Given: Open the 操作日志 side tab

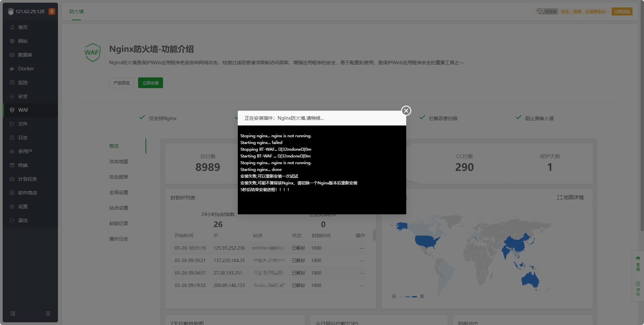Looking at the screenshot, I should [x=119, y=239].
